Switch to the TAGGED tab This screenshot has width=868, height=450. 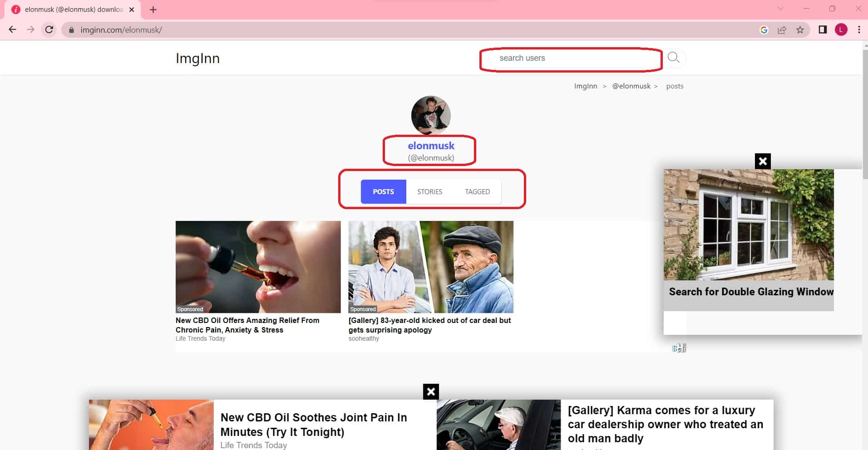tap(477, 191)
